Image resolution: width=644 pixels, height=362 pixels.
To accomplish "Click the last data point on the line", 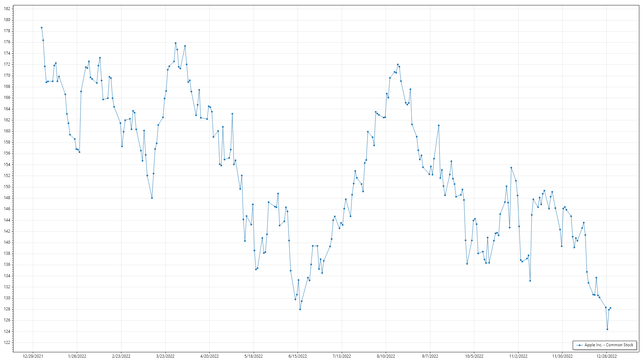I will coord(610,308).
